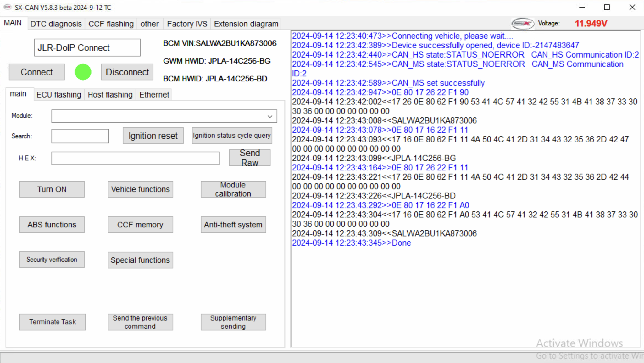Click log line 'Device successfully opened'
The height and width of the screenshot is (363, 644).
click(x=436, y=45)
